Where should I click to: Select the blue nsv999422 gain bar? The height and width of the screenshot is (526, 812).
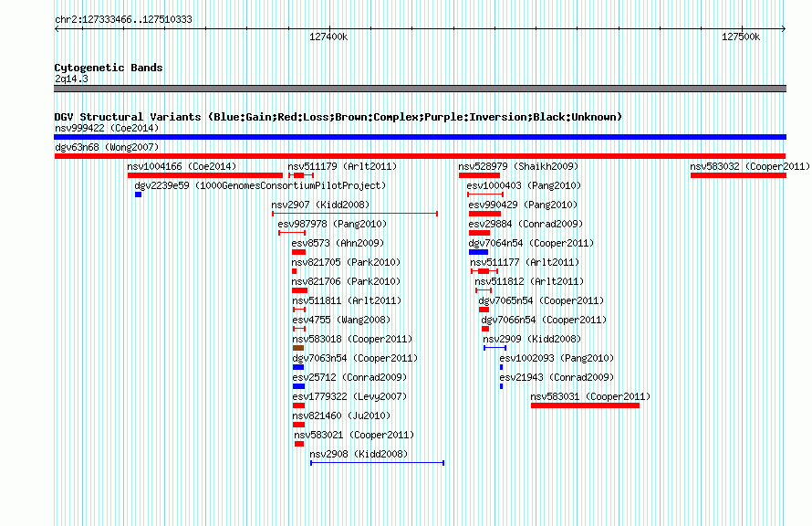(x=420, y=137)
